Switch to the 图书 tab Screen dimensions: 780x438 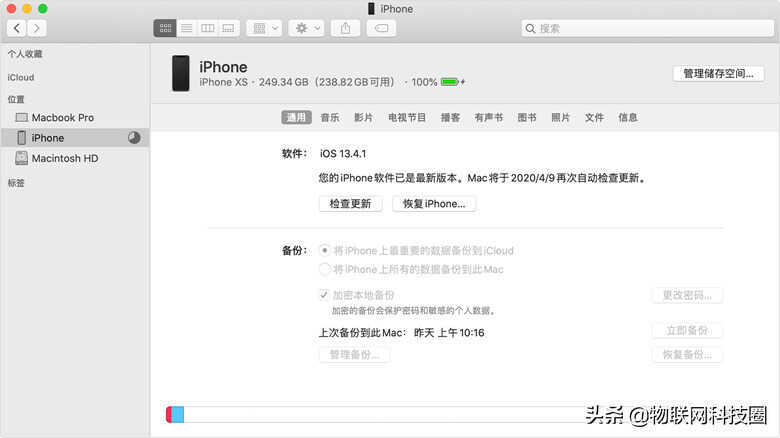click(527, 117)
